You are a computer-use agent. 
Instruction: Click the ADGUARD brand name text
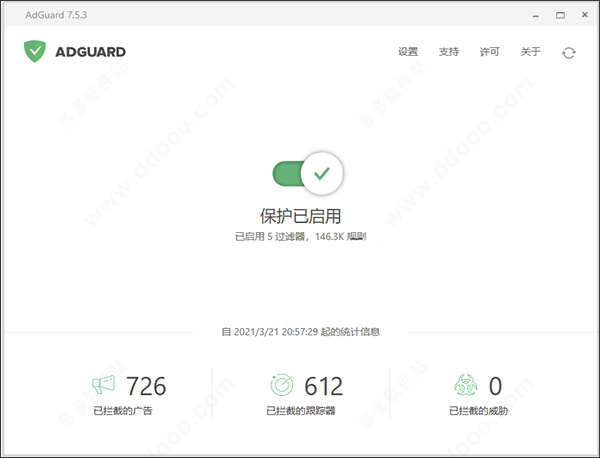91,52
